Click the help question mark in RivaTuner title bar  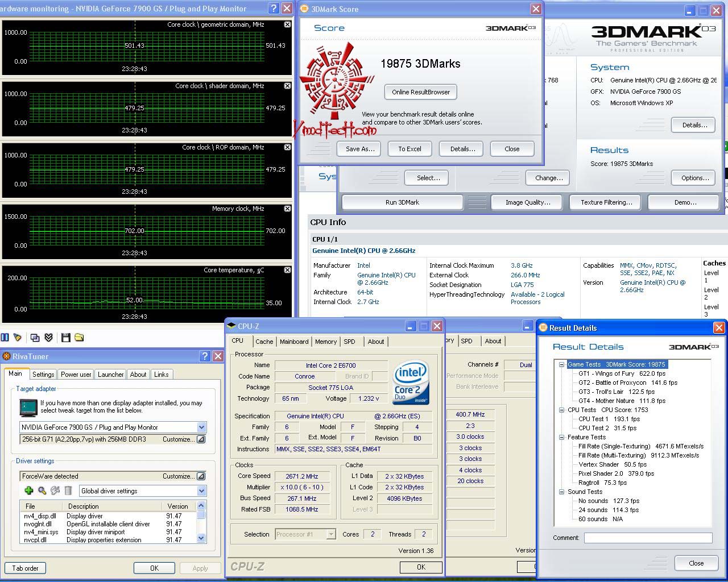coord(205,356)
